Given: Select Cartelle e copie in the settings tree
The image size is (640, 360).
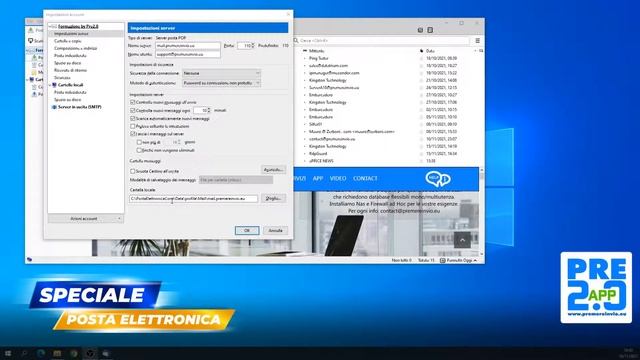Looking at the screenshot, I should coord(68,41).
